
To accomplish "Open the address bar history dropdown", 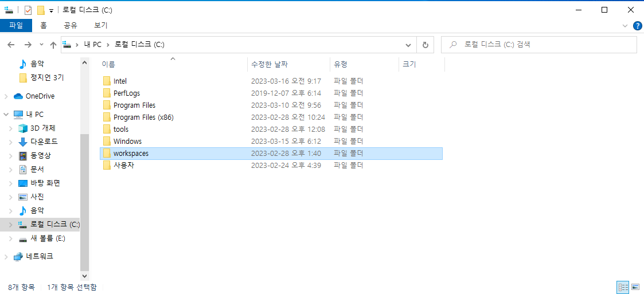I will [408, 45].
